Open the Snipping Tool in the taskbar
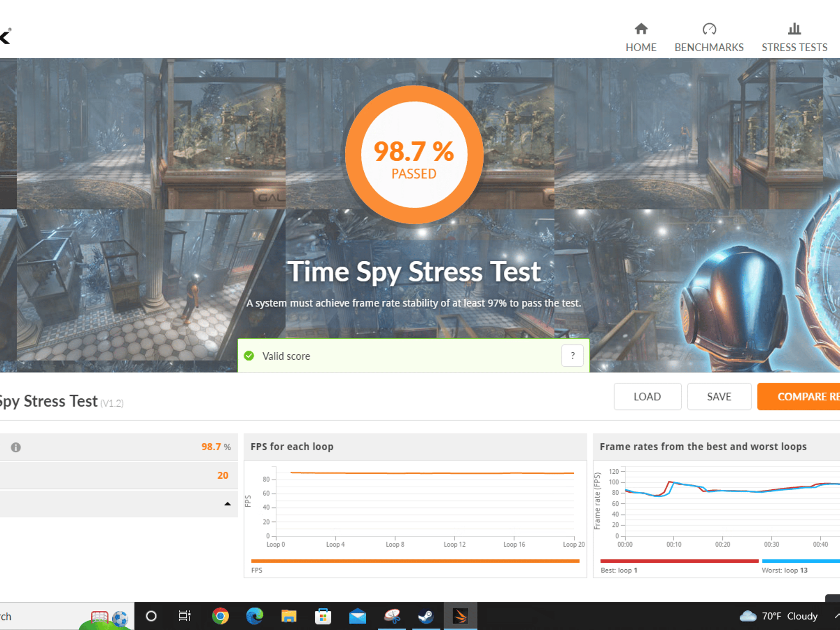Image resolution: width=840 pixels, height=630 pixels. 392,616
